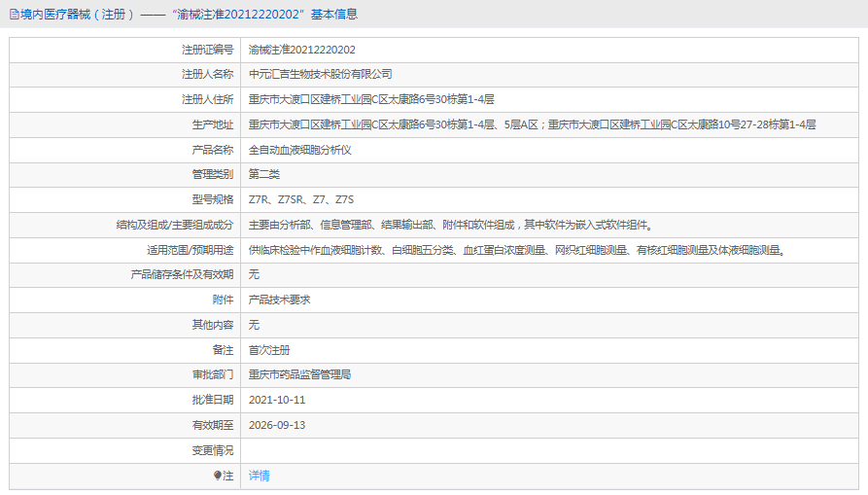Select product name 全自动血液细胞分析仪
868x495 pixels.
(299, 150)
